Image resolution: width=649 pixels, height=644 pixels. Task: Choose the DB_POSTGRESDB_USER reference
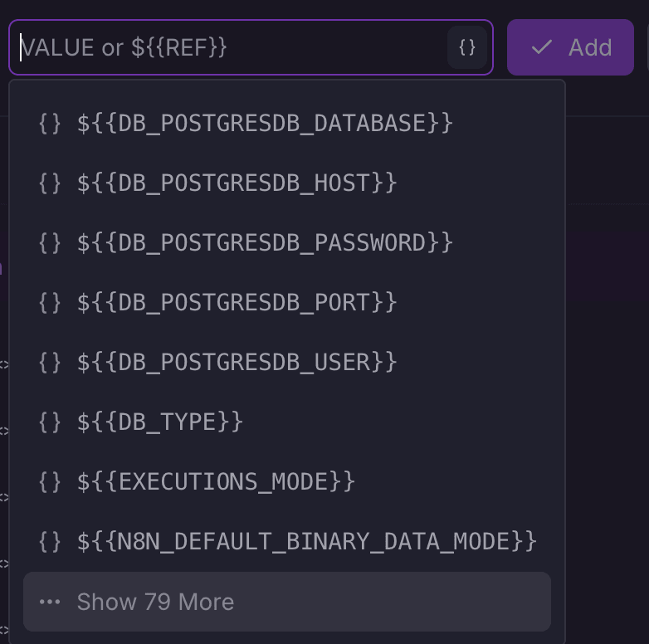point(237,363)
